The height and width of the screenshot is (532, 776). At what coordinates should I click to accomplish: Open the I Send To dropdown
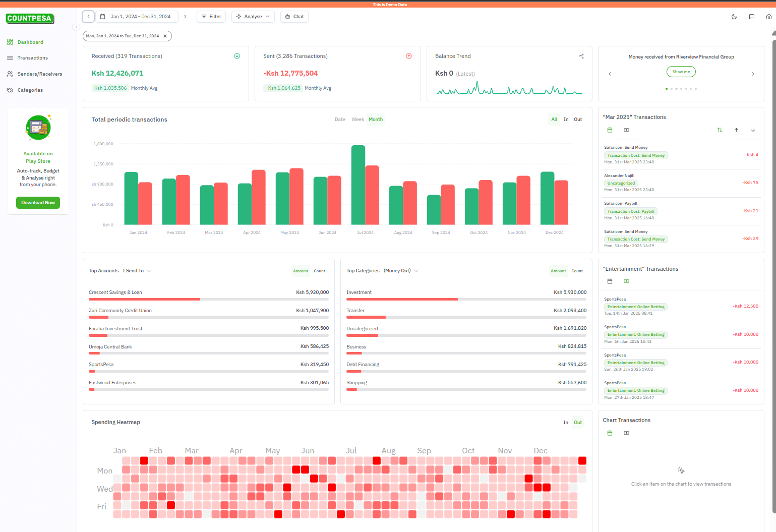[x=137, y=271]
